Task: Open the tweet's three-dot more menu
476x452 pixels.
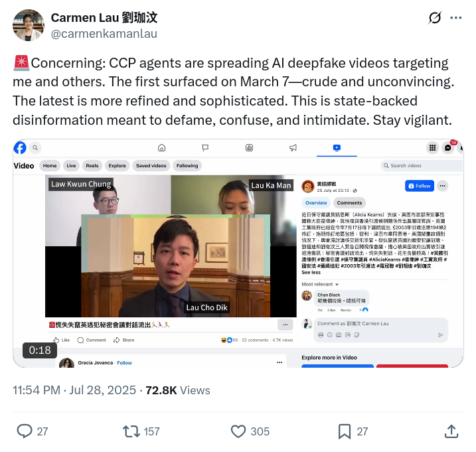Action: 455,18
